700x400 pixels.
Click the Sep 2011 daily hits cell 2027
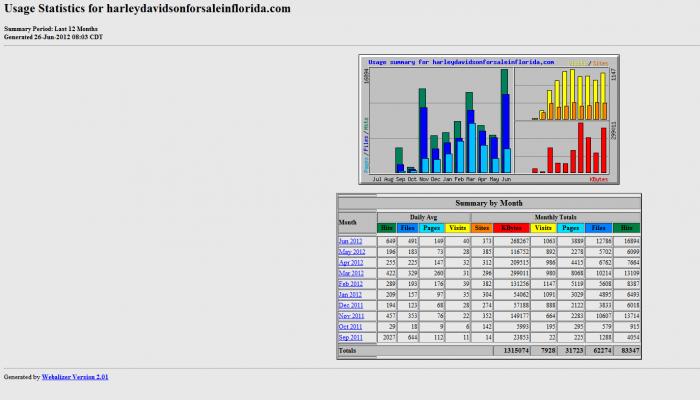click(389, 338)
